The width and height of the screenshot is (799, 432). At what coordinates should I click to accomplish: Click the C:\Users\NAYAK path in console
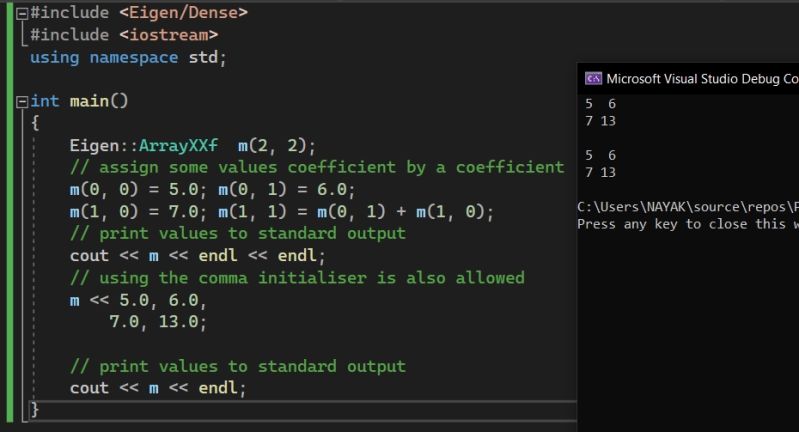688,207
